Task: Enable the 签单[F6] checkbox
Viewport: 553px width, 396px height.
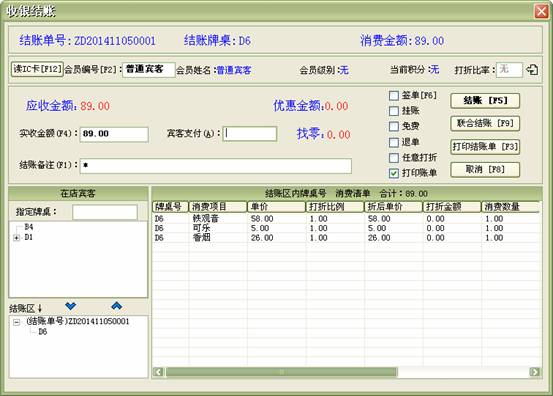Action: pyautogui.click(x=394, y=96)
